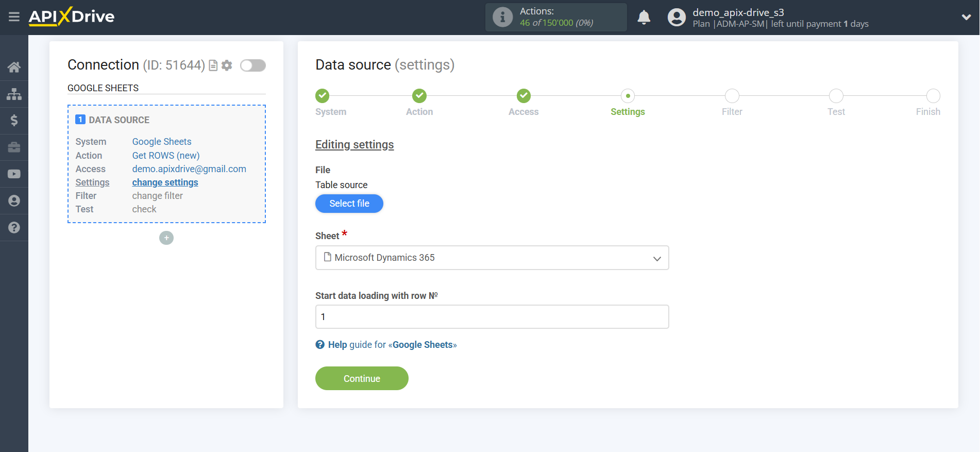Image resolution: width=980 pixels, height=452 pixels.
Task: Open the notifications bell
Action: [644, 17]
